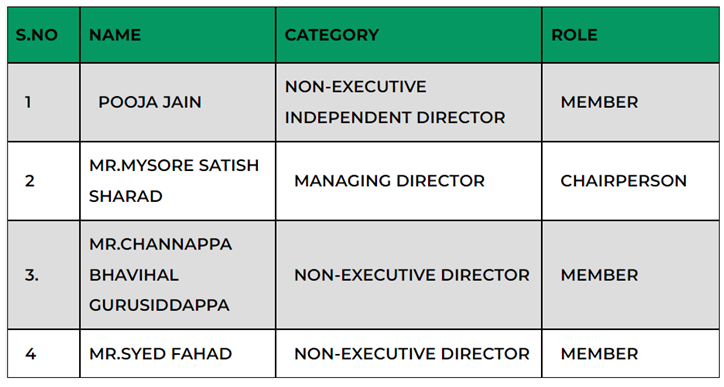
Task: Select the MR.MYSORE SATISH SHARAD cell
Action: [x=178, y=181]
